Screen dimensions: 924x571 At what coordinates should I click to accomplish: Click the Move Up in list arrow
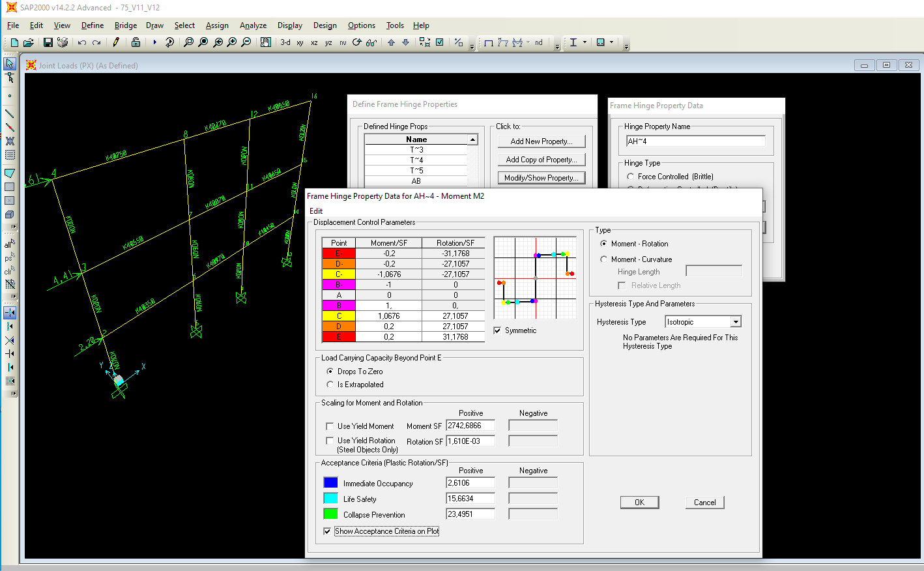391,42
